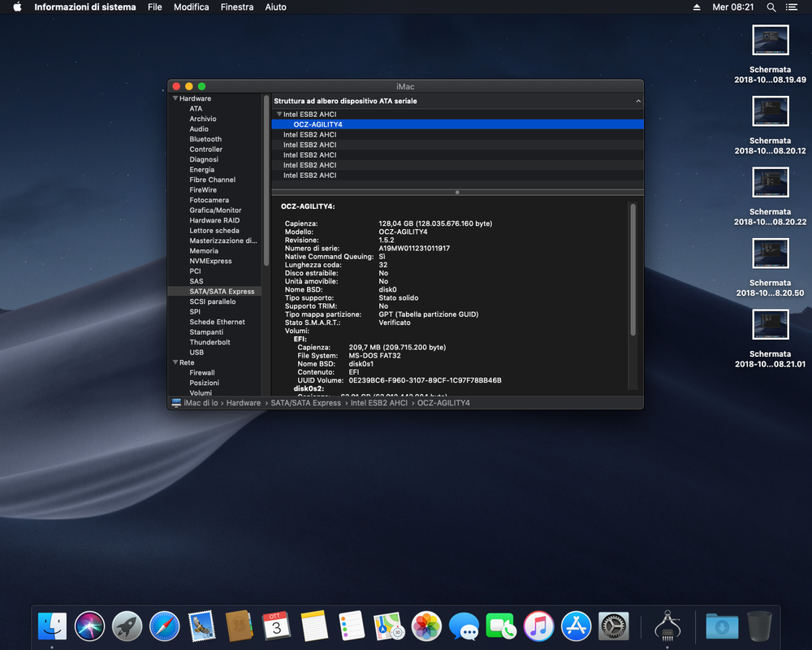Click System Information chip icon in Dock
This screenshot has width=812, height=650.
(x=667, y=625)
